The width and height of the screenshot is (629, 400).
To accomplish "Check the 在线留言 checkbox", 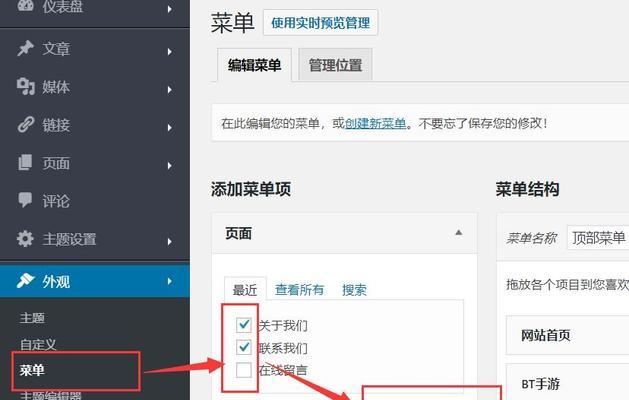I will [244, 370].
